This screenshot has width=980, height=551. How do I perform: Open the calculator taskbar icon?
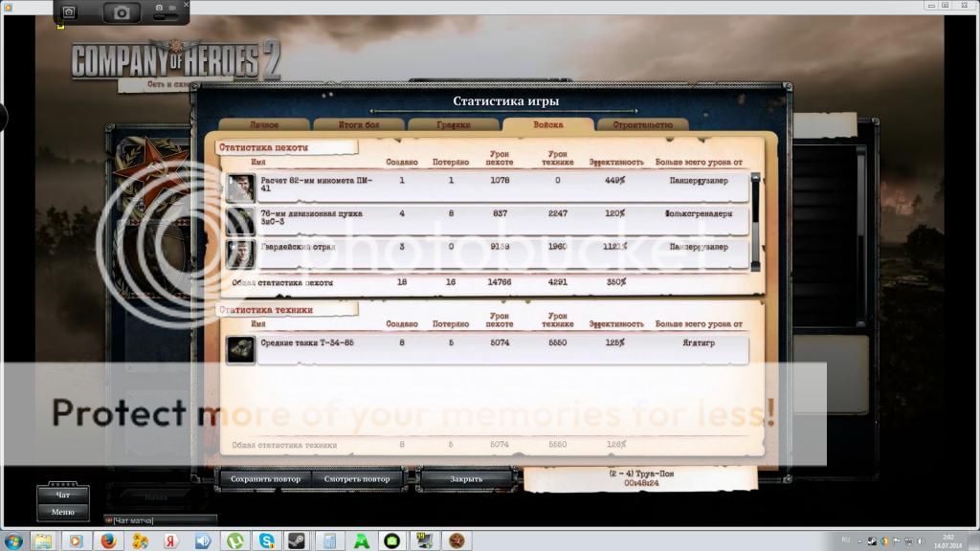click(329, 540)
